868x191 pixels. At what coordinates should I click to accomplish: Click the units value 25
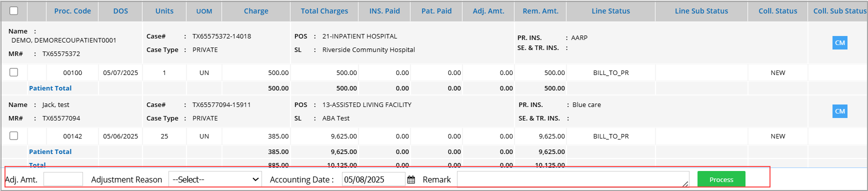pyautogui.click(x=164, y=136)
